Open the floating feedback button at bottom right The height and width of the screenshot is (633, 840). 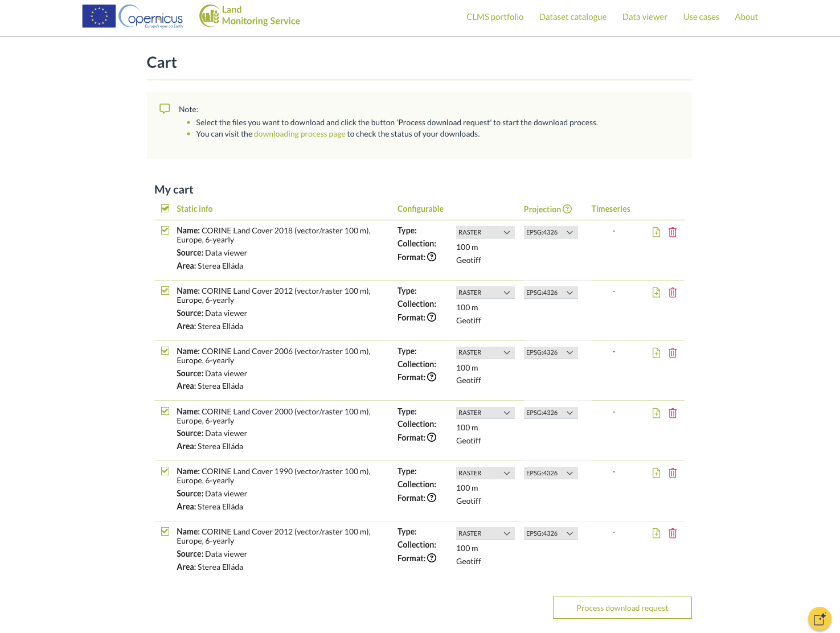[819, 619]
